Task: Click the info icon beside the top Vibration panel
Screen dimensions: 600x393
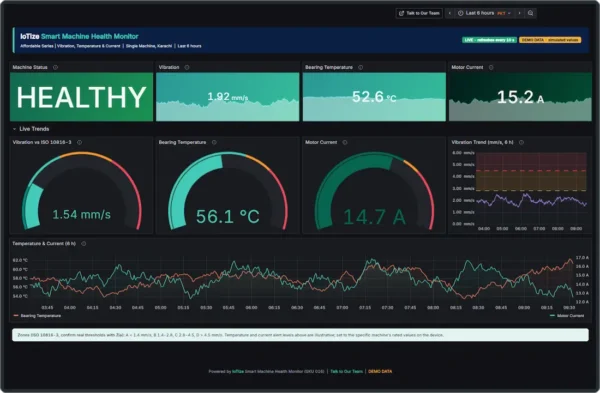Action: tap(187, 67)
